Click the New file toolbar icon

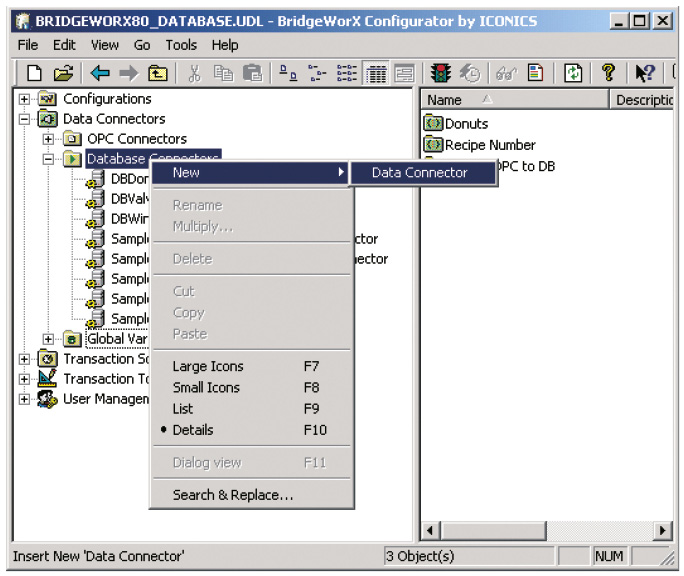click(x=34, y=73)
